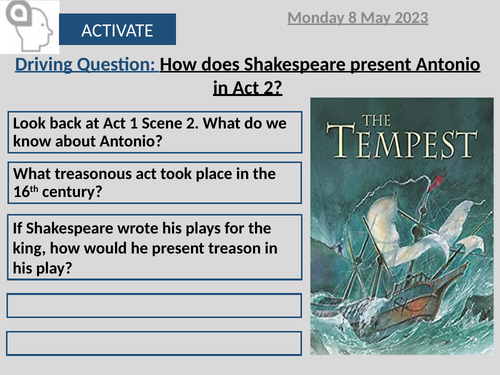Screen dimensions: 500x375
Task: Click the swirl in the head icon
Action: (x=19, y=13)
